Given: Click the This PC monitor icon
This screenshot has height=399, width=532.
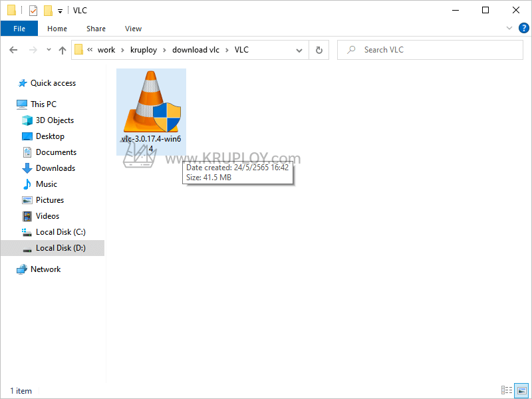Looking at the screenshot, I should pos(22,104).
